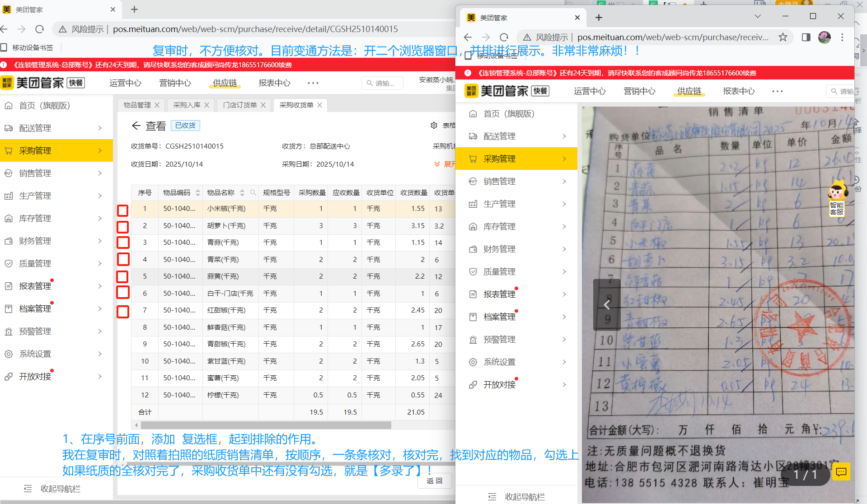Viewport: 867px width, 504px height.
Task: Click the 返回 button
Action: point(435,481)
